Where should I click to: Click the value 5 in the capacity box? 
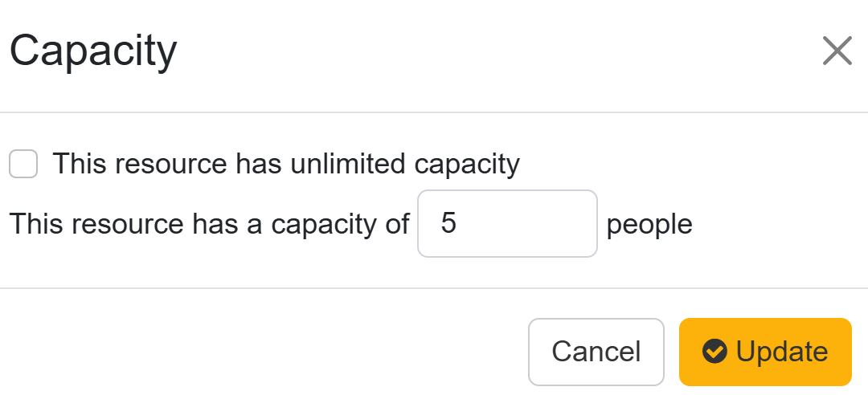pos(448,224)
